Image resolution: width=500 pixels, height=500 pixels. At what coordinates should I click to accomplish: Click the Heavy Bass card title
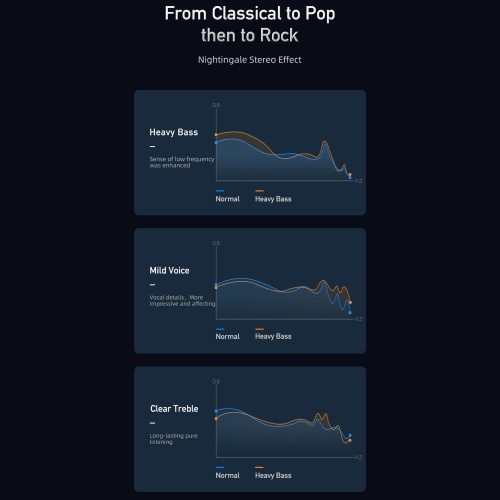173,132
